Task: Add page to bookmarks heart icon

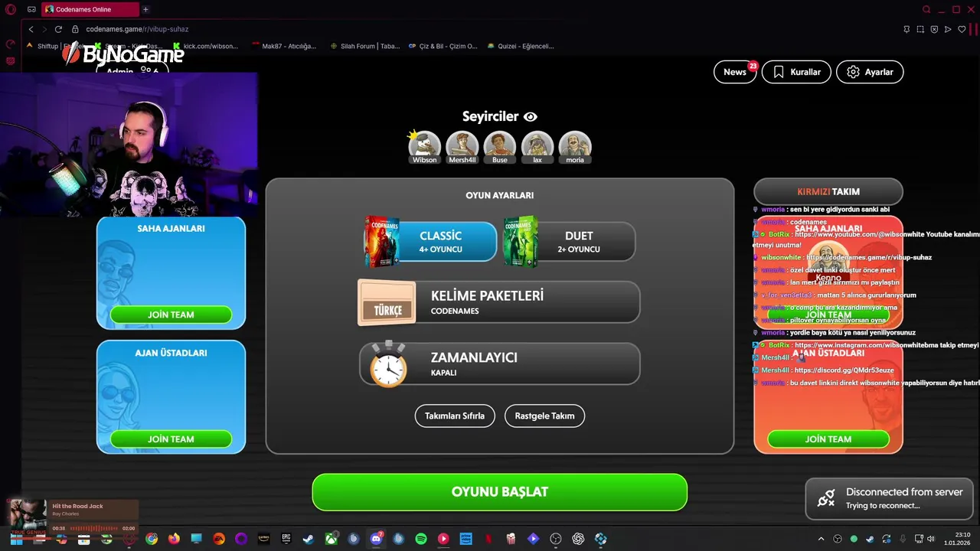Action: click(x=962, y=29)
